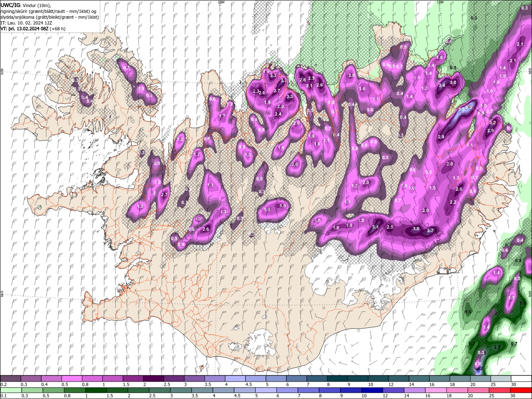The image size is (532, 399).
Task: Pick the darkest green 1–1.5 rain legend swatch
Action: coord(96,390)
